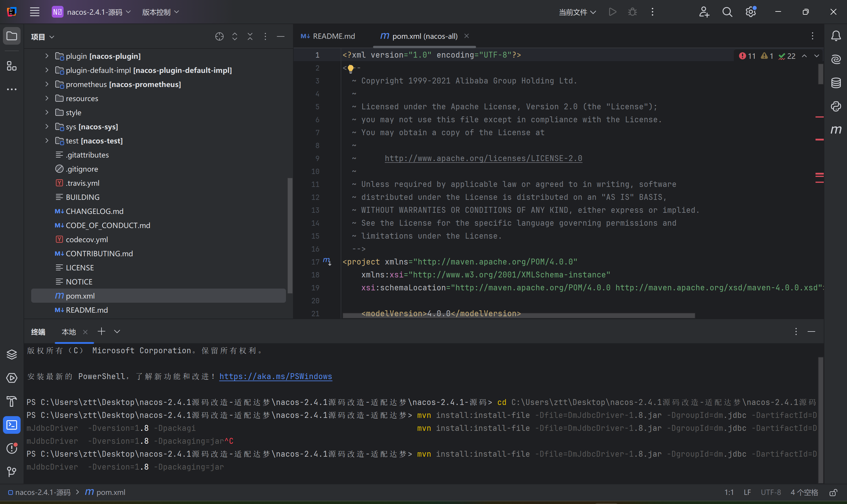Expand the prometheus [nacos-prometheus] folder

pos(47,84)
